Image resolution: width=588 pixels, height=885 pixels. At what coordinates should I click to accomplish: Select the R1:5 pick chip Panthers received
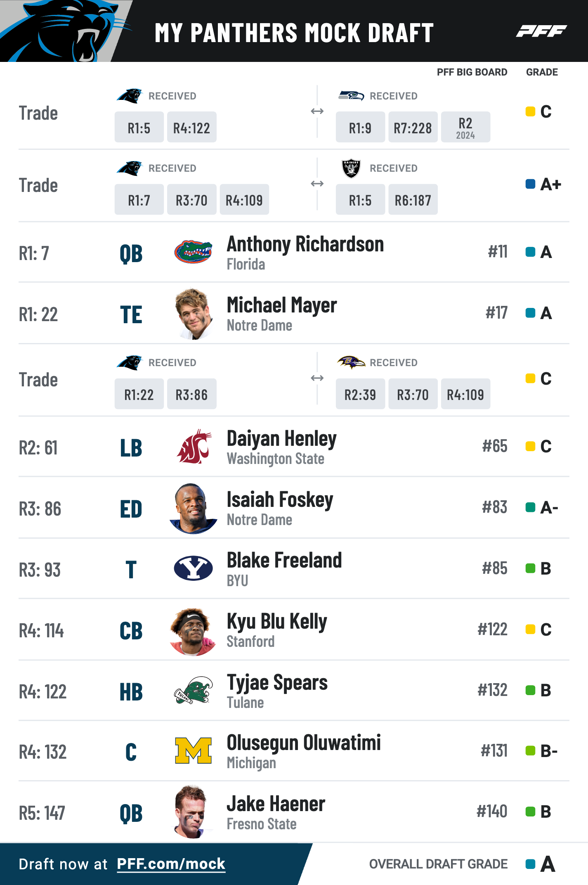tap(139, 127)
